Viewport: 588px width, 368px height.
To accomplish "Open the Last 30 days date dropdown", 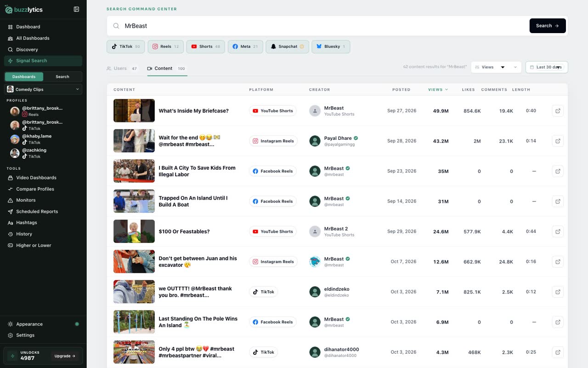I will (547, 67).
